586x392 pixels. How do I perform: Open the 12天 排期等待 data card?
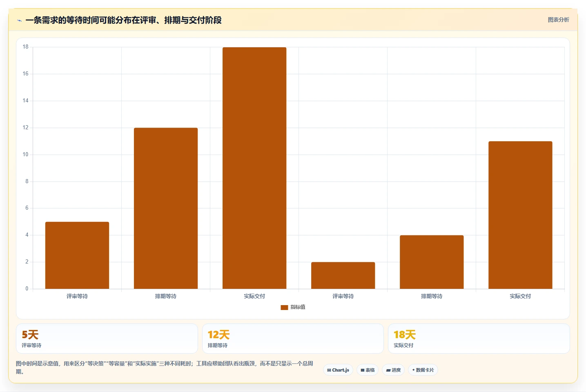(293, 339)
